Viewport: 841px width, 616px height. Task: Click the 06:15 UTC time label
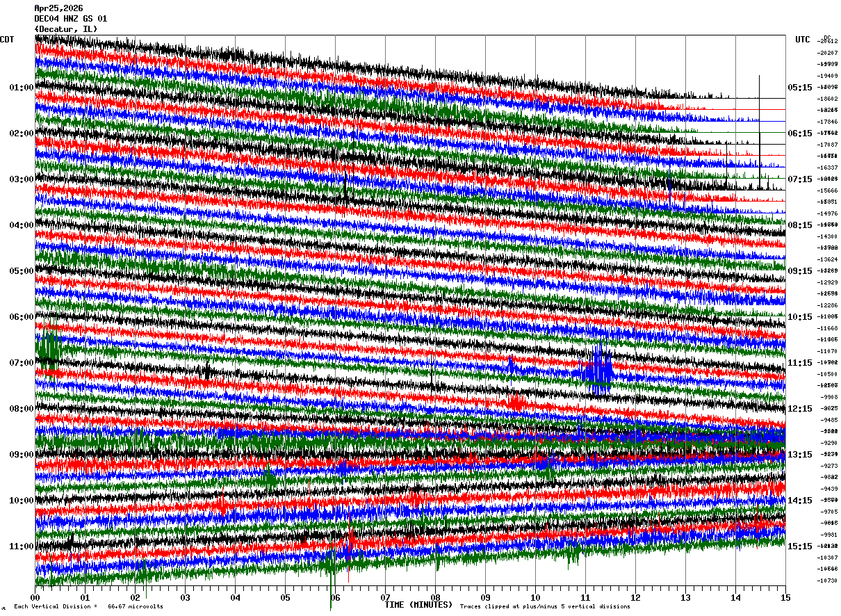click(800, 133)
